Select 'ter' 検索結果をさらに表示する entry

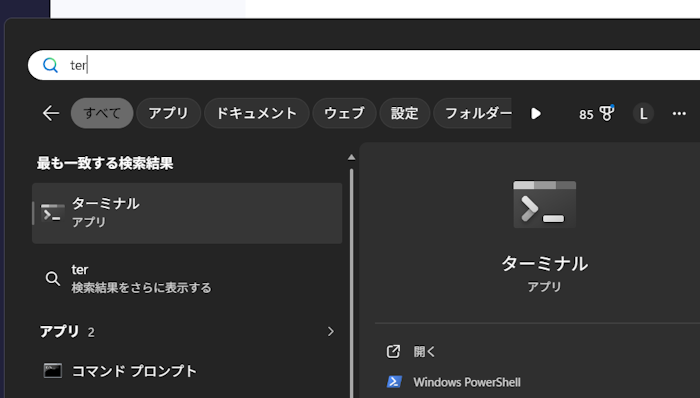[187, 278]
